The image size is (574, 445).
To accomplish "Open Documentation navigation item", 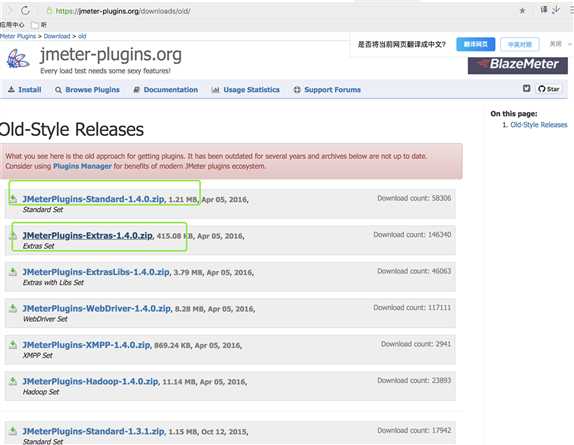I will (x=165, y=90).
